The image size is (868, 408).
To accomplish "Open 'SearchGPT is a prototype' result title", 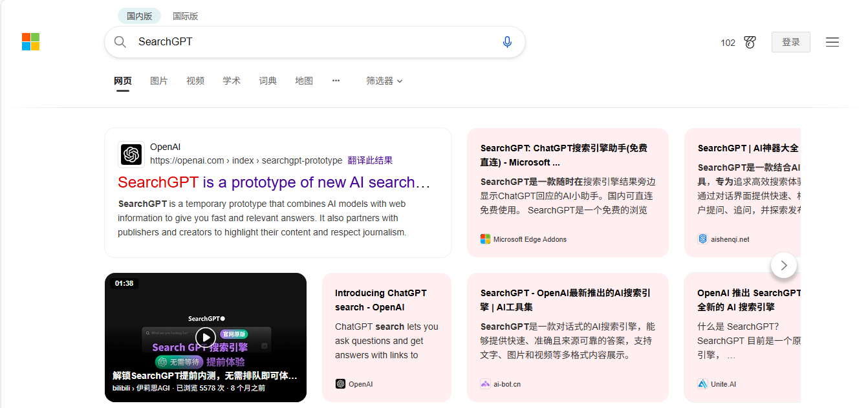I will pyautogui.click(x=274, y=182).
